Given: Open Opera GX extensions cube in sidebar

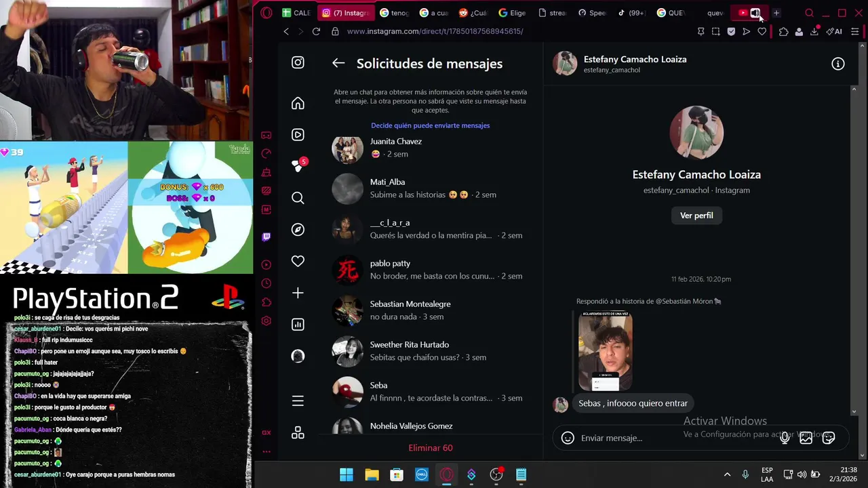Looking at the screenshot, I should point(266,302).
